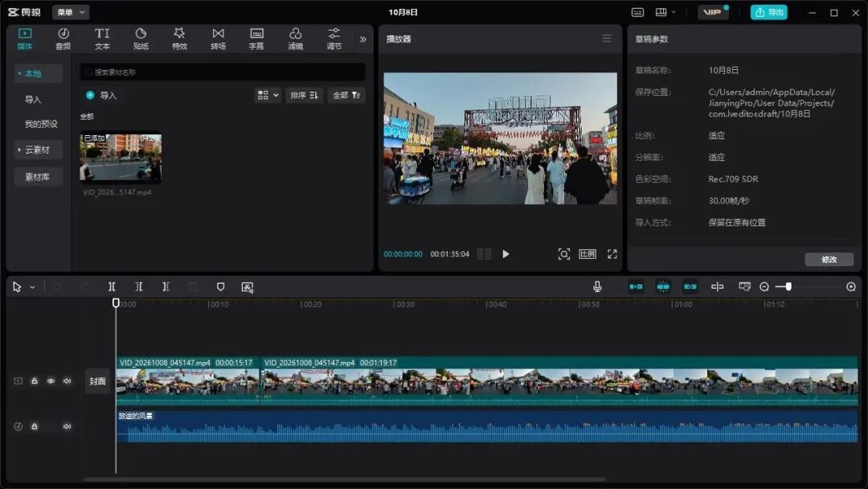Click the split clip tool icon
868x489 pixels.
112,286
